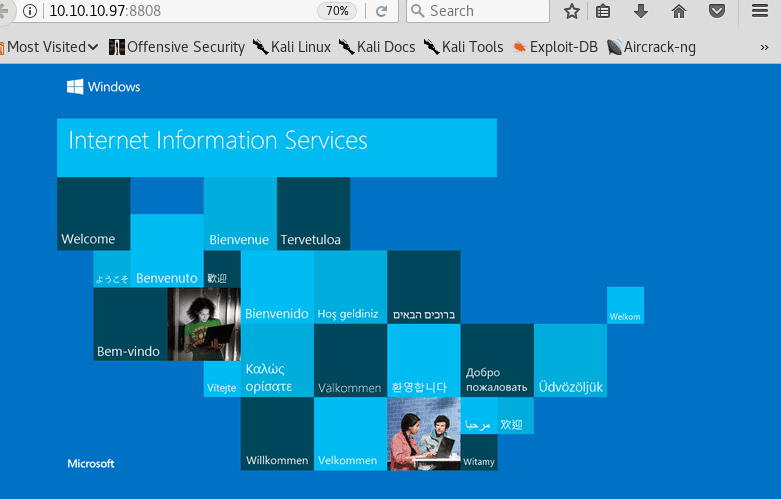Click the Welkom tile
This screenshot has width=781, height=499.
[625, 305]
